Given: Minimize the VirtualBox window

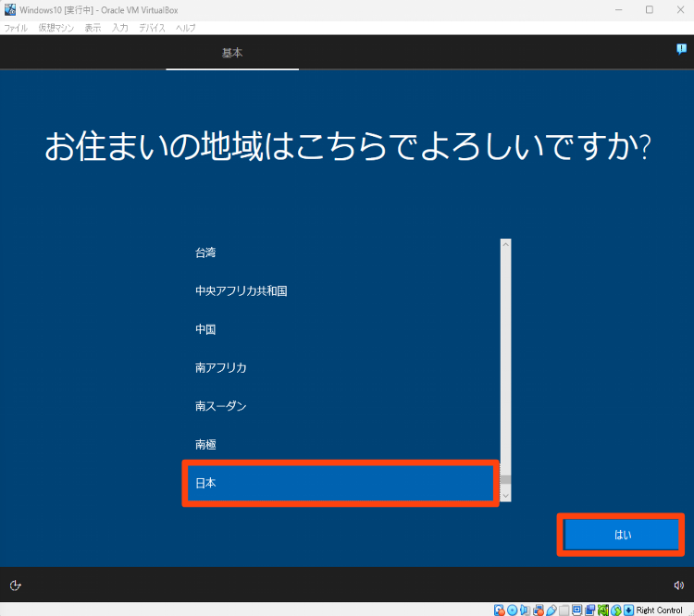Looking at the screenshot, I should click(619, 10).
